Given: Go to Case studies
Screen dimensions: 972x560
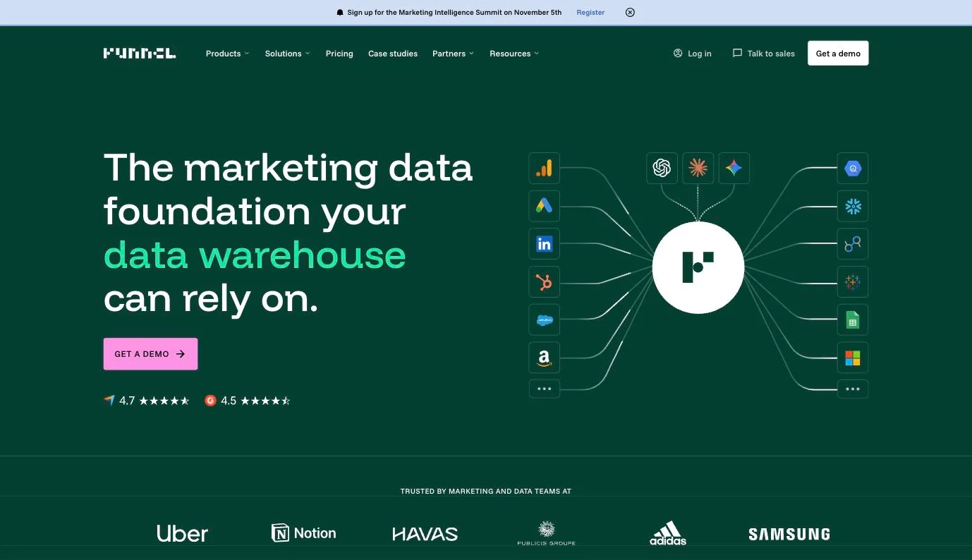Looking at the screenshot, I should 393,54.
